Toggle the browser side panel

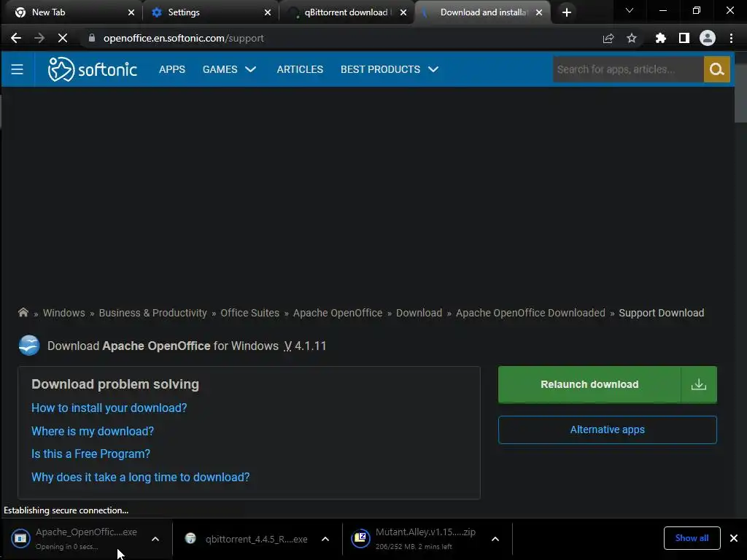coord(684,38)
